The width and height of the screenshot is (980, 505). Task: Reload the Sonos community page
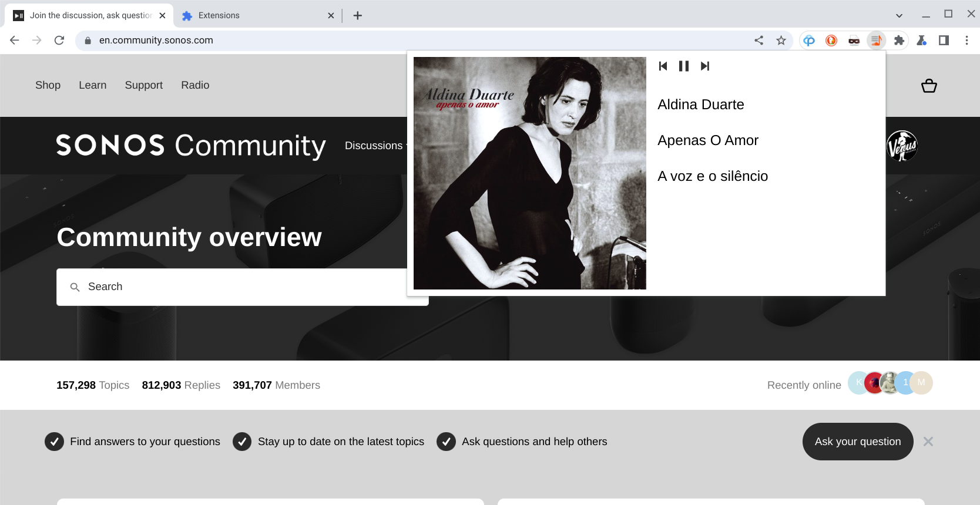click(x=59, y=40)
